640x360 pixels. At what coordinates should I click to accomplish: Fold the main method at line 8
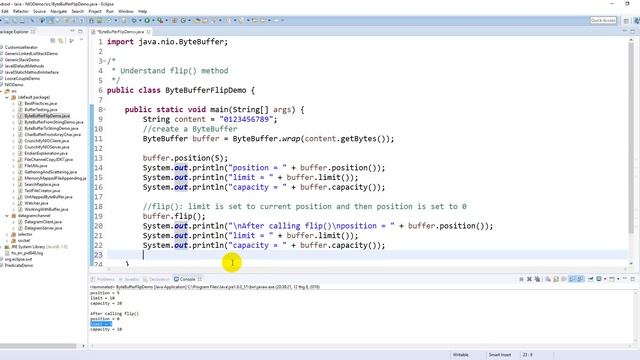coord(104,109)
